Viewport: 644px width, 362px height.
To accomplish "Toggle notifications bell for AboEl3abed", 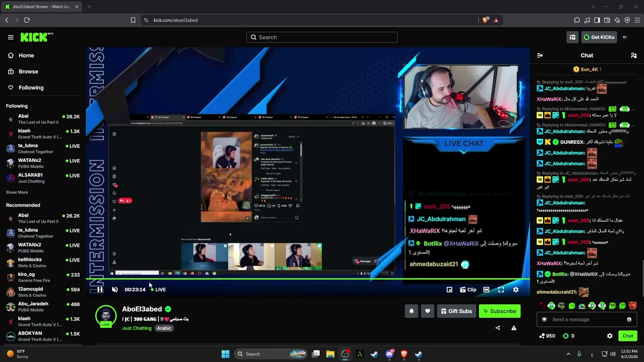I will [411, 311].
